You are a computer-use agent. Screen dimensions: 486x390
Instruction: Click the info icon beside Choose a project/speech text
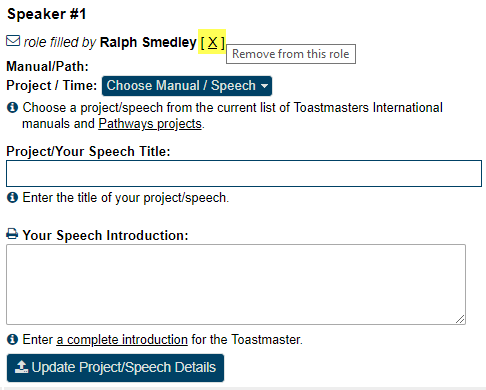(x=12, y=107)
